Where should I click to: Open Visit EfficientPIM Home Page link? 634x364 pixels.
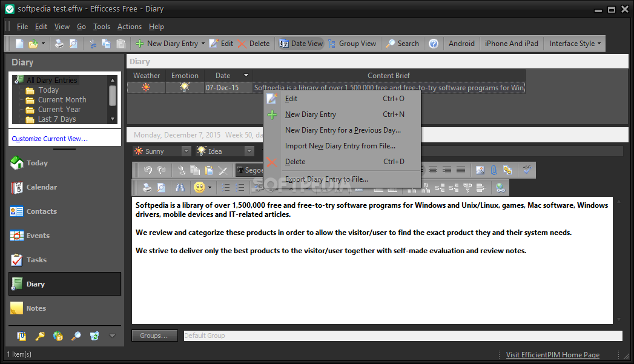click(553, 355)
